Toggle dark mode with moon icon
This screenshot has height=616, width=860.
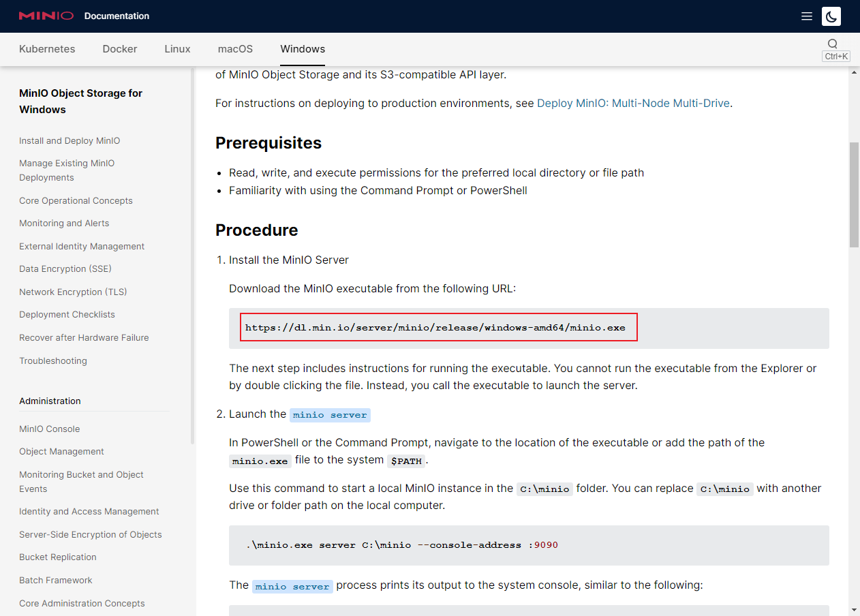tap(831, 16)
